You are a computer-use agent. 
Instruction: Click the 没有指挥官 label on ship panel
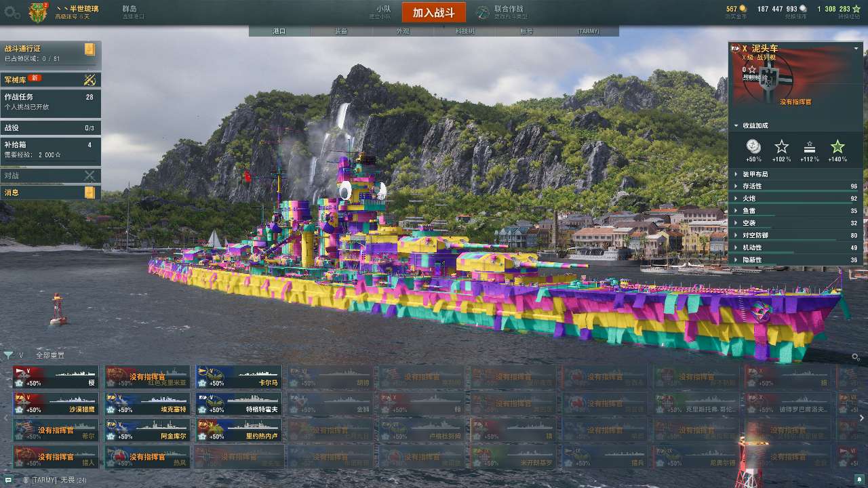pyautogui.click(x=795, y=102)
